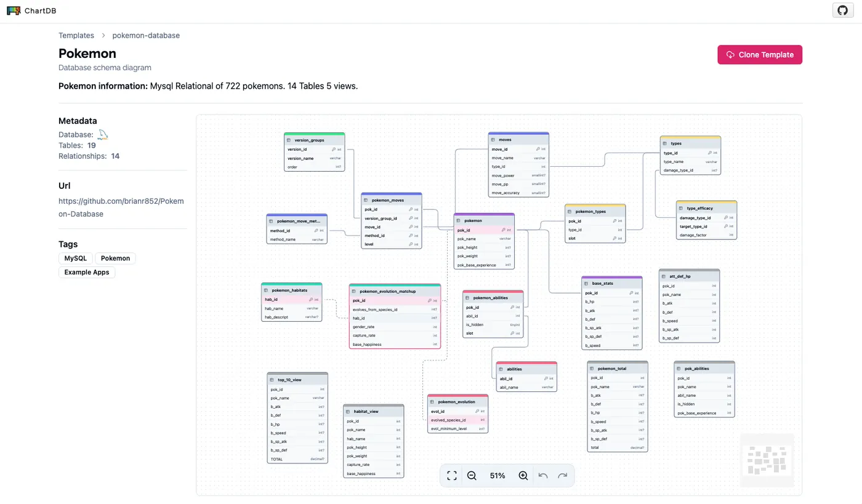Screen dimensions: 862x504
Task: Click the redo arrow icon
Action: [562, 476]
